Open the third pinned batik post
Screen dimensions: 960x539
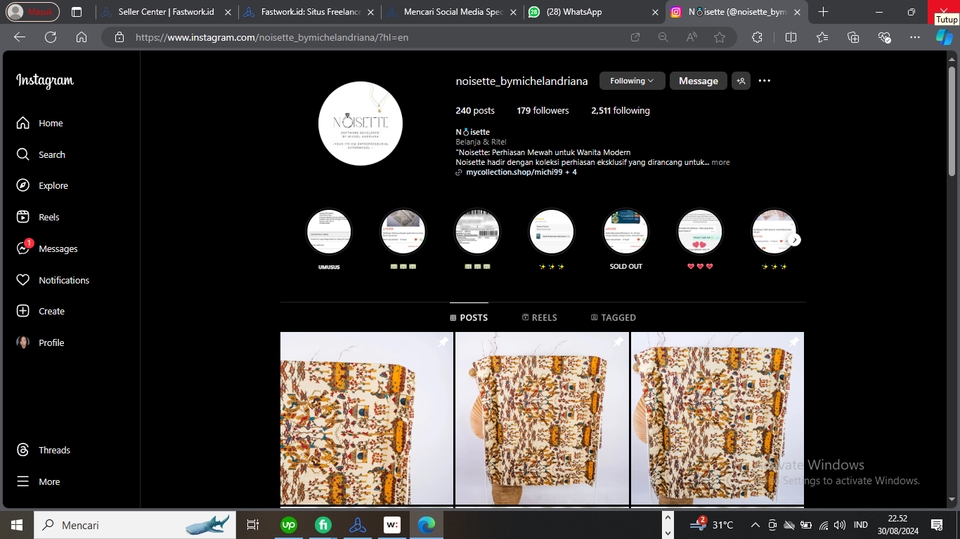[x=718, y=418]
